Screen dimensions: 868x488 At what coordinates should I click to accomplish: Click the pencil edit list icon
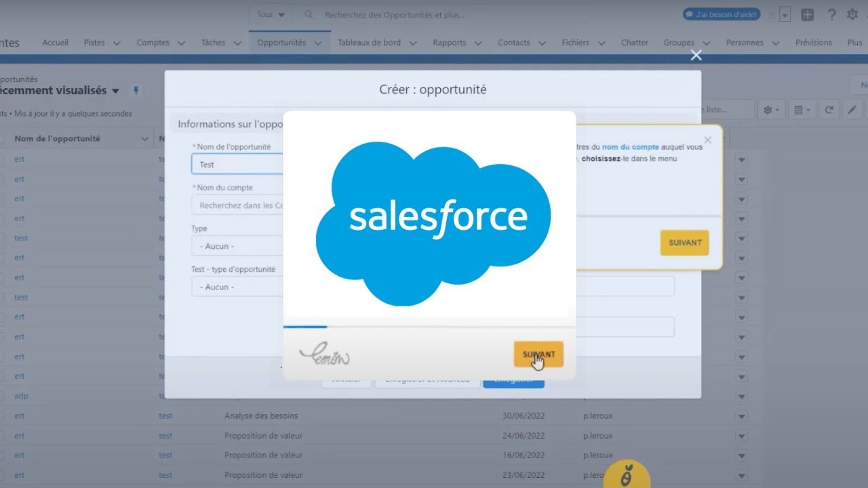click(x=852, y=110)
